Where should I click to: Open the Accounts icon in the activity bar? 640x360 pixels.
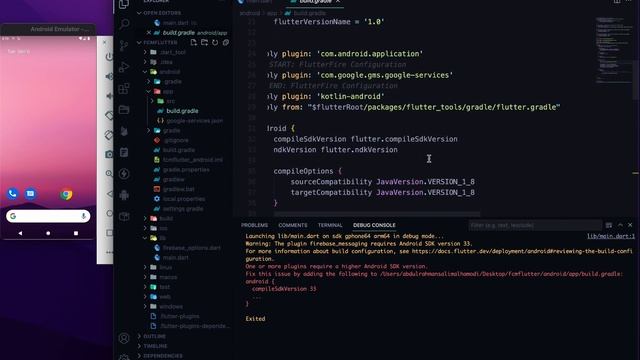tap(124, 338)
